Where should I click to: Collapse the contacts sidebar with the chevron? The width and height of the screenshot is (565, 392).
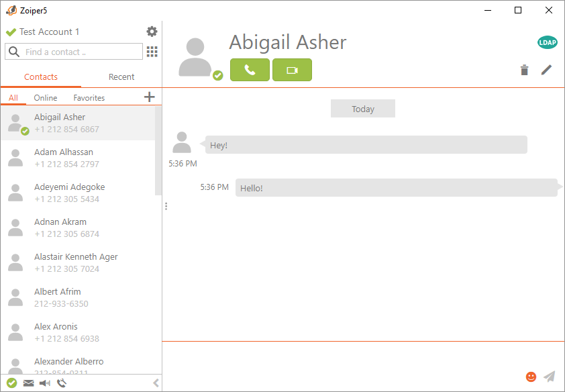156,383
